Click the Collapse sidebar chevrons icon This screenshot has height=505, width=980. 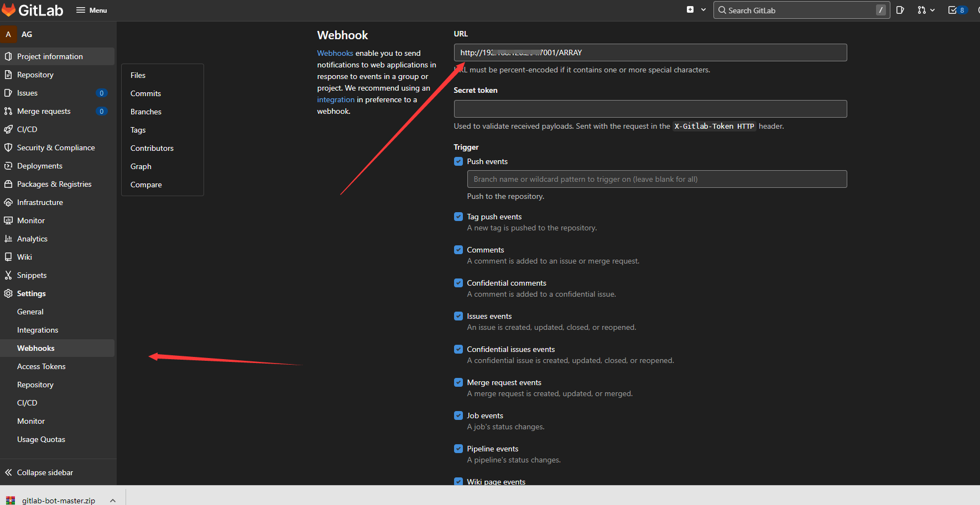(8, 472)
